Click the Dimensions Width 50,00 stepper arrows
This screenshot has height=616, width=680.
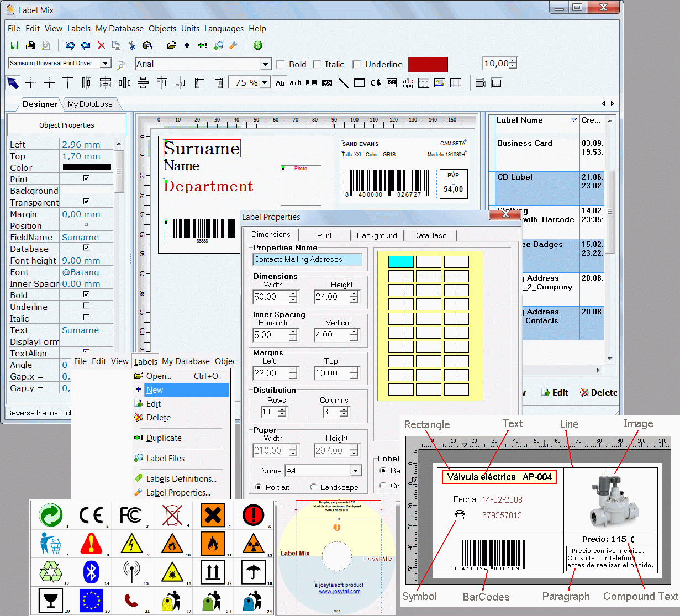coord(293,297)
